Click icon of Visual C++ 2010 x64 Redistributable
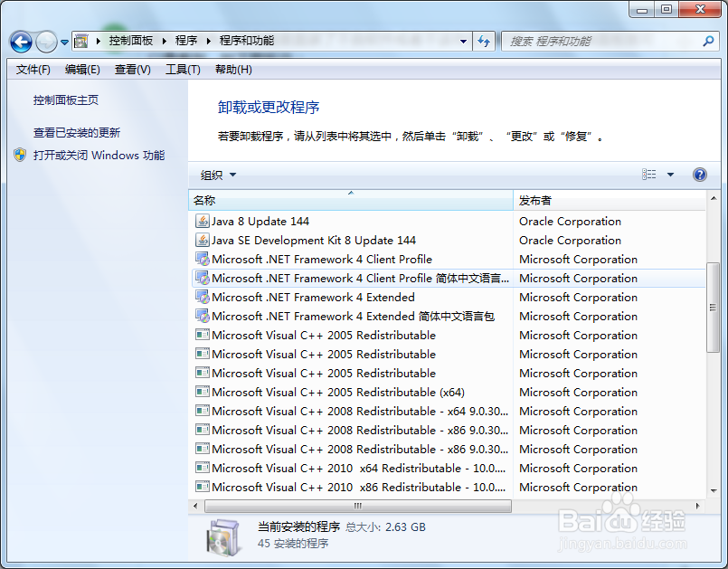The height and width of the screenshot is (569, 728). (203, 468)
